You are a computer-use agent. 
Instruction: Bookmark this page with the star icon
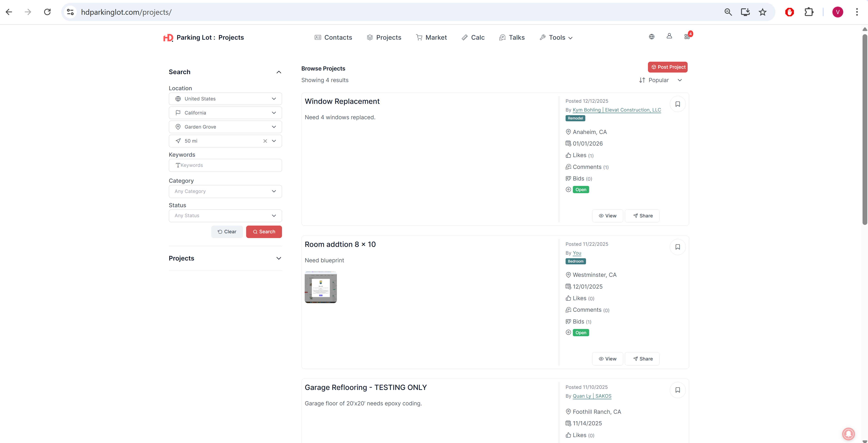pos(763,12)
